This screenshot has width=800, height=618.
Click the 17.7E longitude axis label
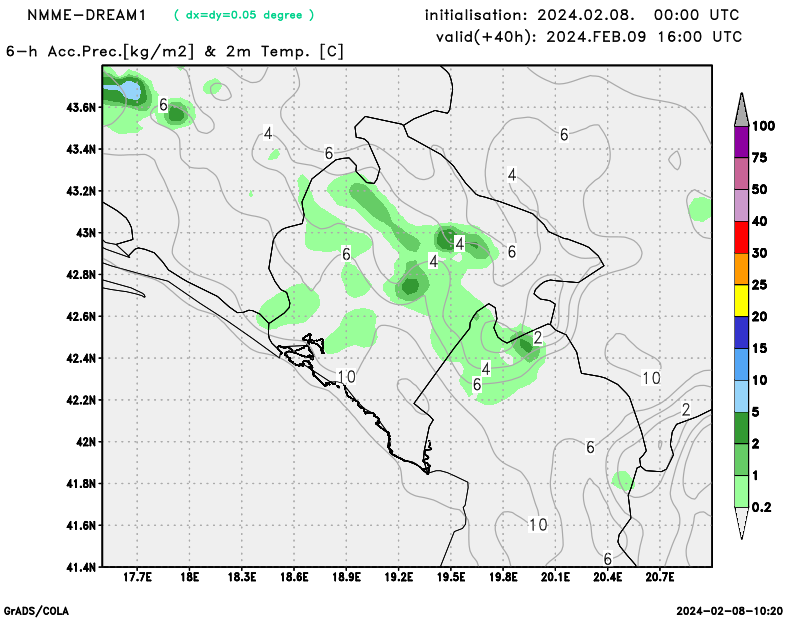tap(137, 577)
